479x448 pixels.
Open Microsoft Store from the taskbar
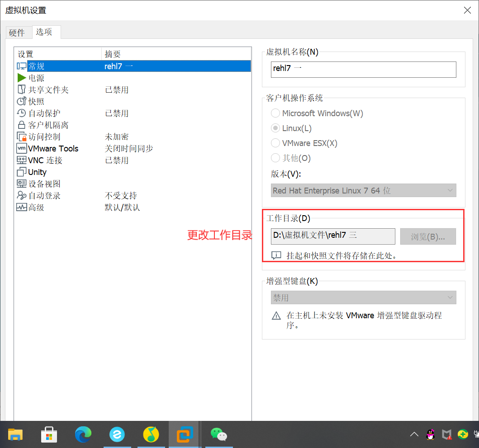coord(49,434)
